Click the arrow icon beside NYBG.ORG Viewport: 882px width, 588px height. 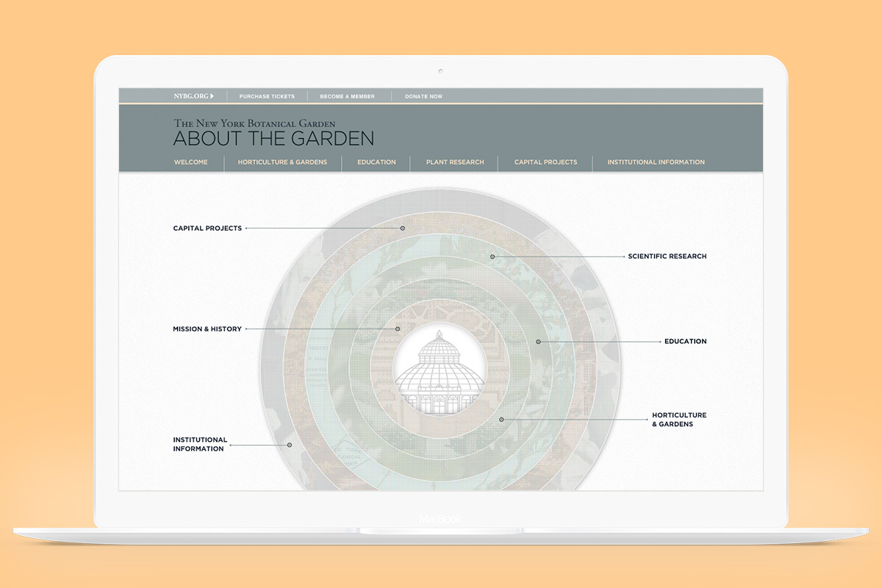pos(212,96)
